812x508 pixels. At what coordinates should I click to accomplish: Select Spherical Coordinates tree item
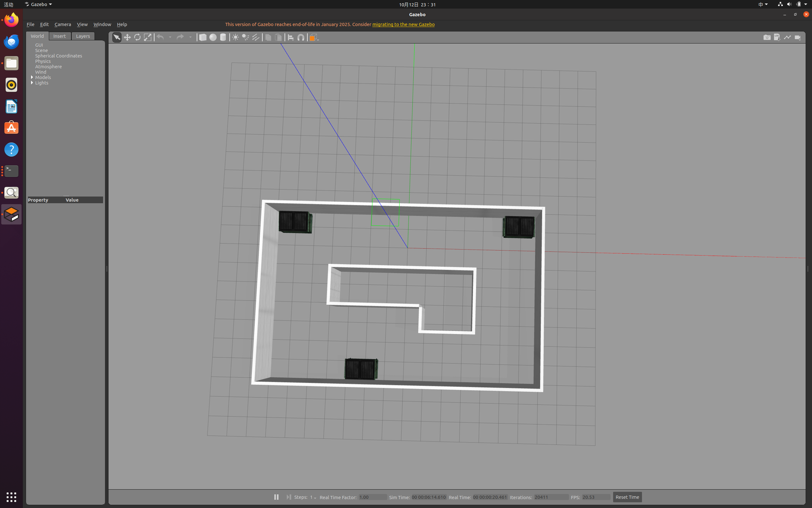pos(59,56)
